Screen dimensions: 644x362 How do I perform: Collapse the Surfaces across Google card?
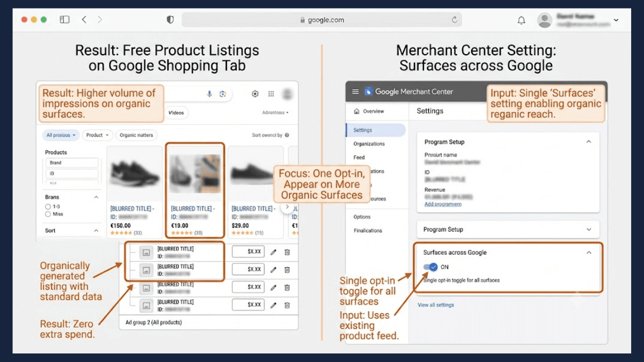tap(589, 253)
